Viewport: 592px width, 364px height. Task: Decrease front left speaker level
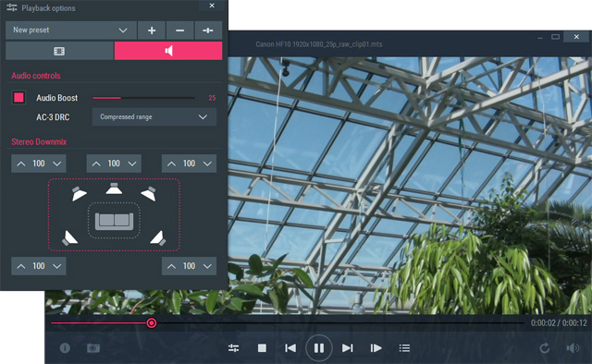tap(57, 164)
